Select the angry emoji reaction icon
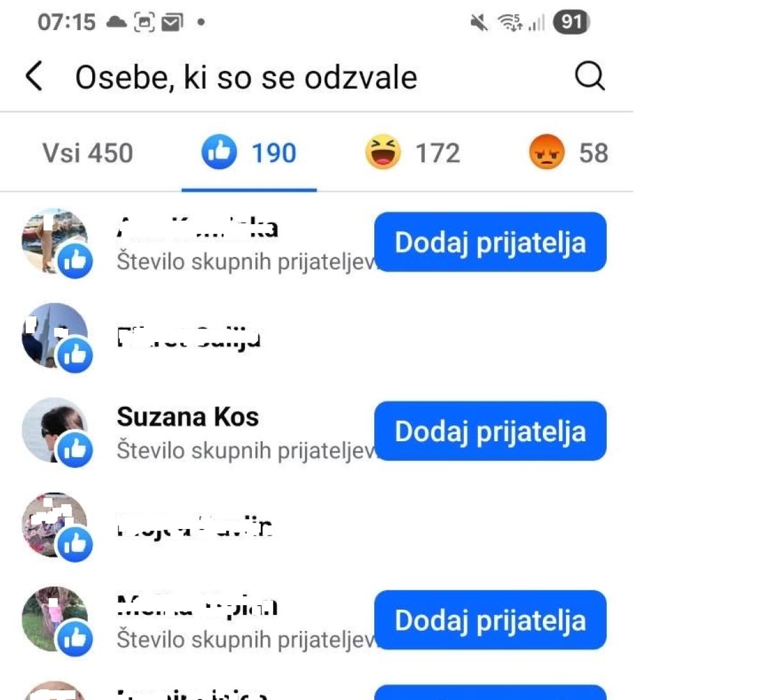The width and height of the screenshot is (769, 700). (547, 152)
